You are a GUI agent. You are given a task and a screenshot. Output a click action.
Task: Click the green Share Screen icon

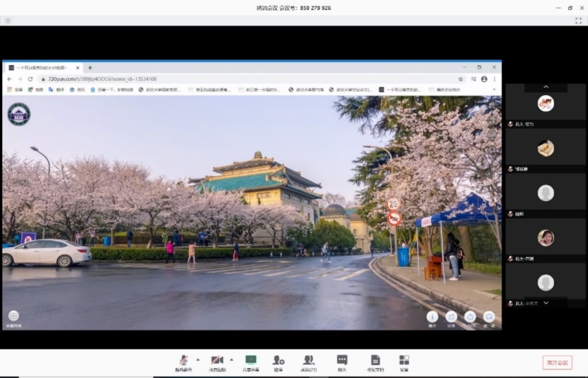click(x=250, y=360)
